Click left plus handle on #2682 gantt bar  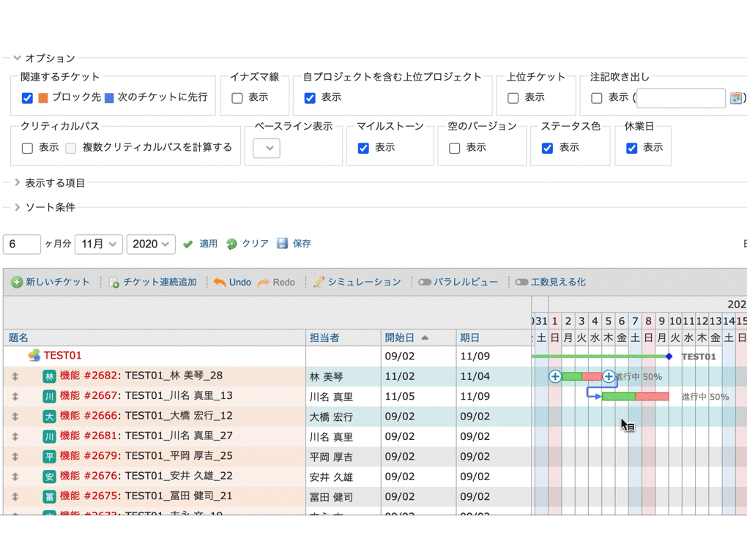555,377
